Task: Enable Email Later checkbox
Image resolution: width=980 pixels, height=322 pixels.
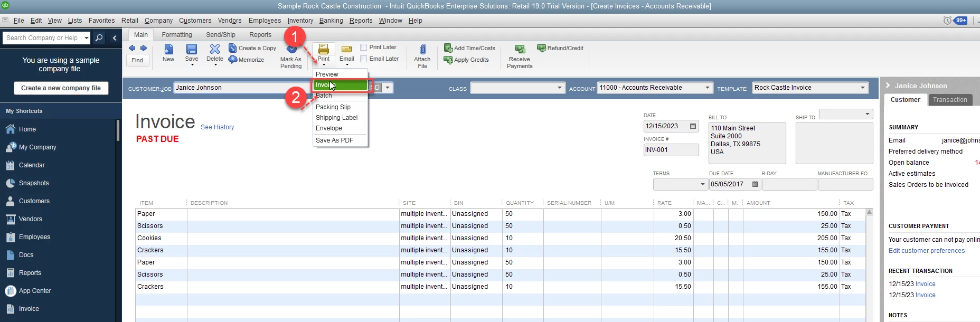Action: click(x=364, y=59)
